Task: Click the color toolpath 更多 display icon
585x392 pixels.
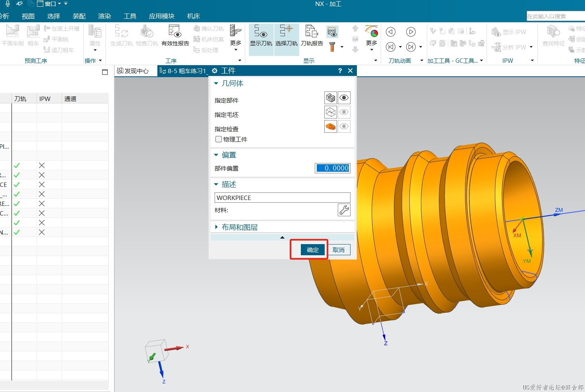Action: 372,31
